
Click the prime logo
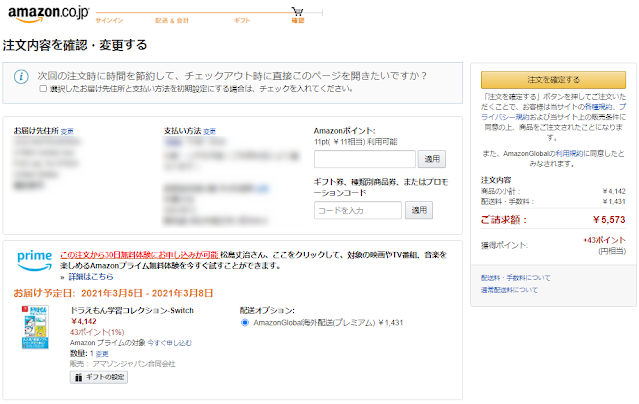(35, 261)
